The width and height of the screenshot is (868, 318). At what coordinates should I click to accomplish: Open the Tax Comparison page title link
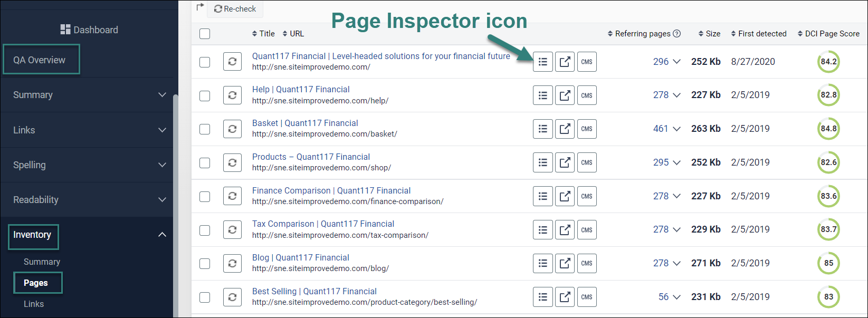tap(322, 224)
